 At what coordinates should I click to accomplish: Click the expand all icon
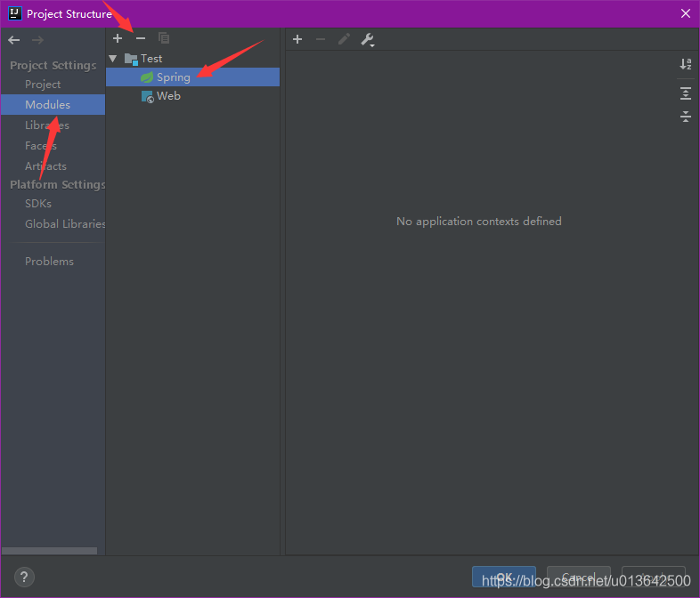click(x=686, y=93)
